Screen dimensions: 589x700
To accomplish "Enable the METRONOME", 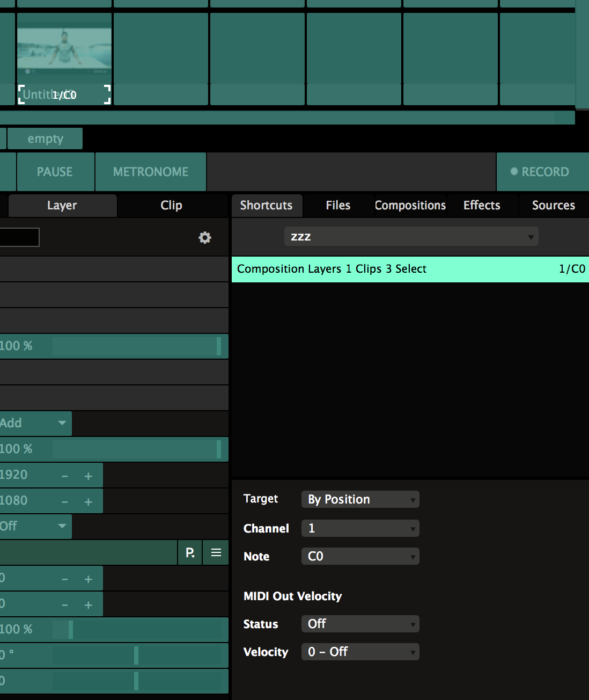I will coord(151,172).
